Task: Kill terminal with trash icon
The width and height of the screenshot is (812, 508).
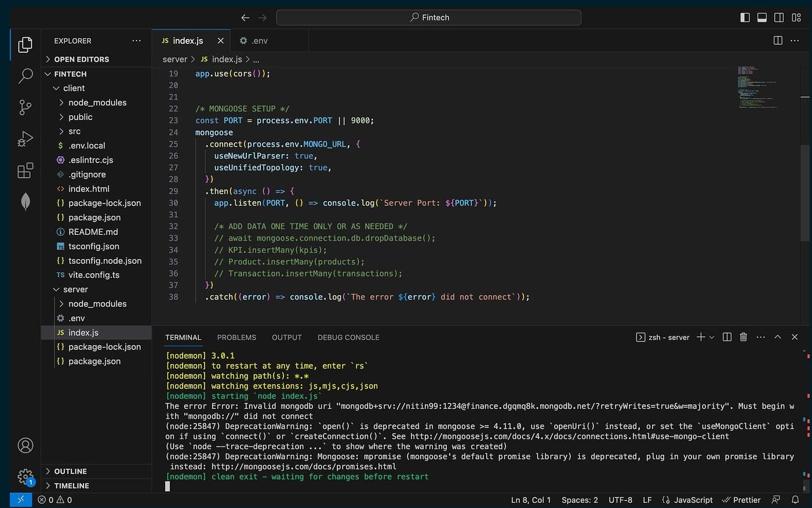Action: pos(743,337)
